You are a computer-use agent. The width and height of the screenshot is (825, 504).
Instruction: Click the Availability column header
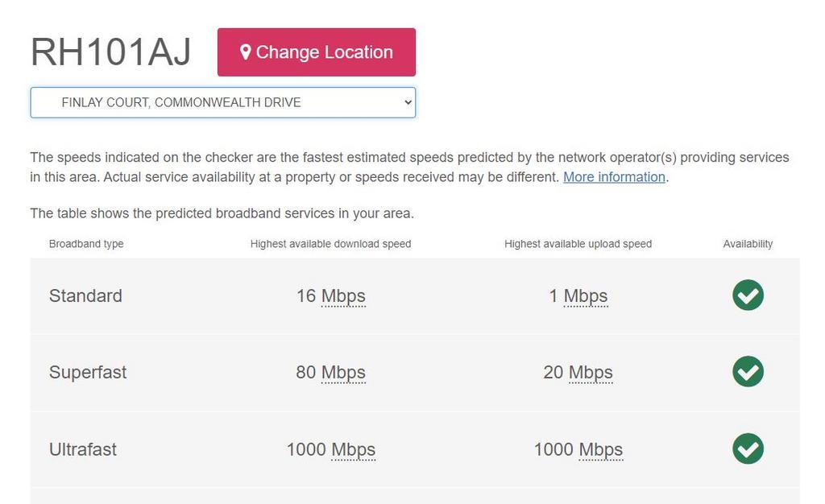tap(748, 244)
